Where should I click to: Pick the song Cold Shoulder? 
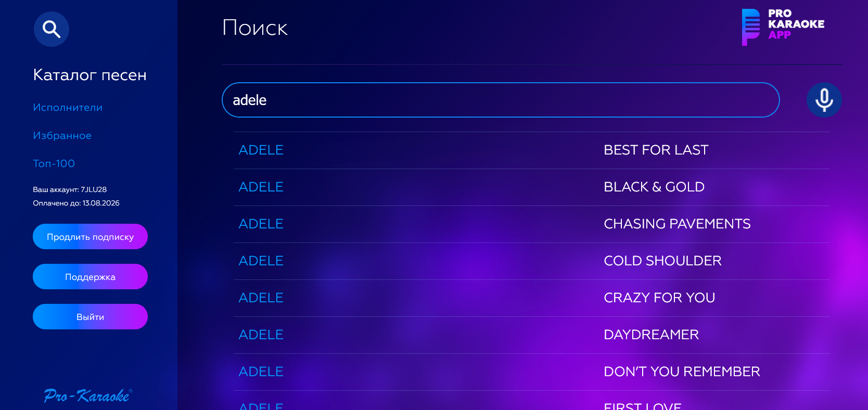coord(662,261)
